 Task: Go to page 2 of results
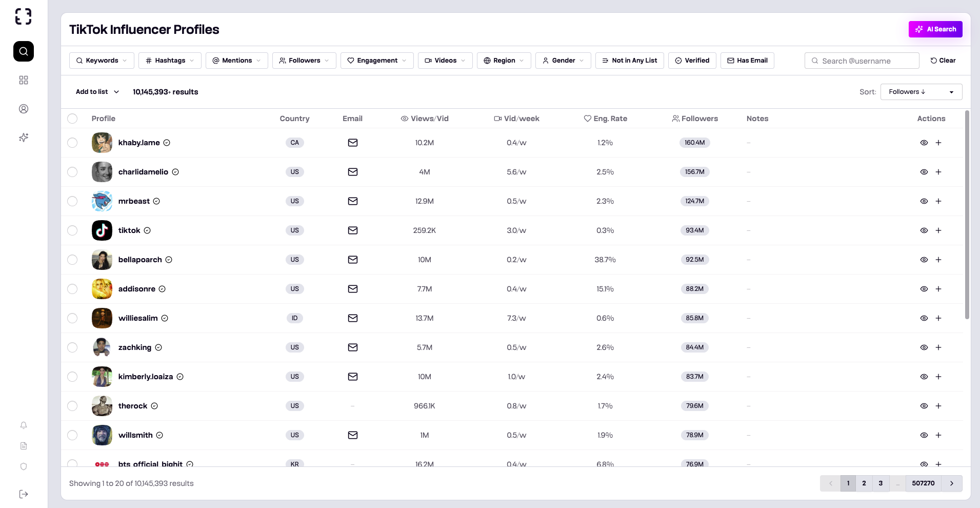[x=864, y=483]
